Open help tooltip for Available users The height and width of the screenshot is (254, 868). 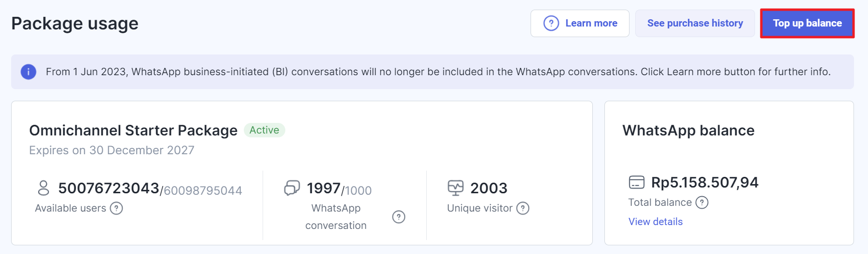pyautogui.click(x=116, y=208)
